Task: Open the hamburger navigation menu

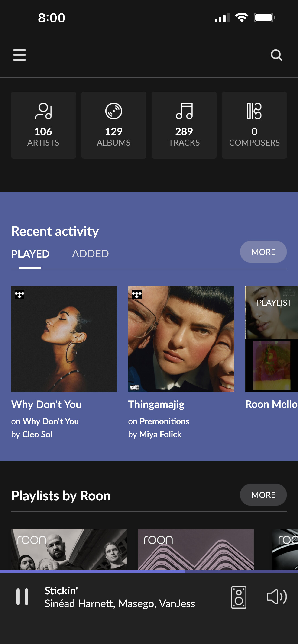Action: tap(19, 55)
